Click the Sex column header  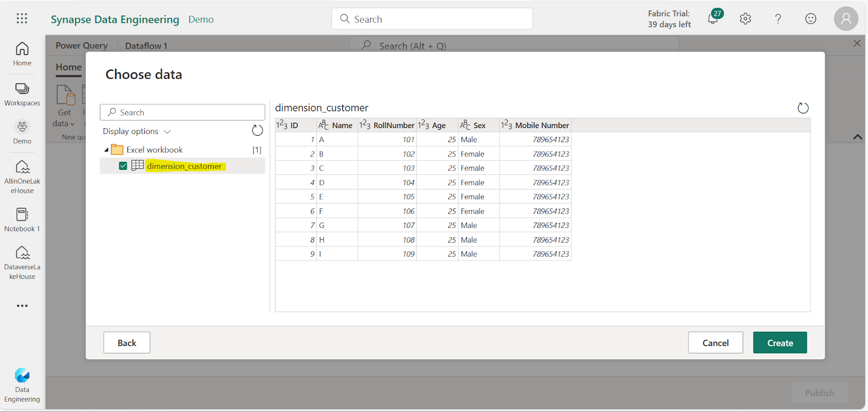pos(479,125)
